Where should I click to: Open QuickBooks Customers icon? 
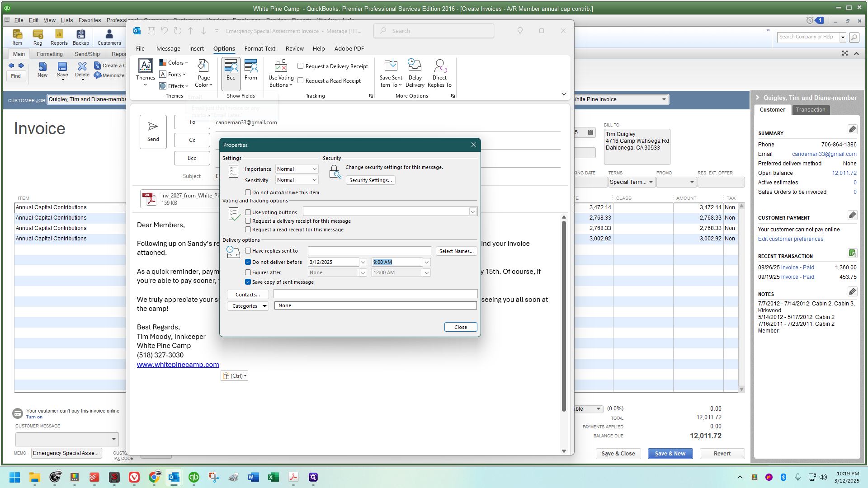[109, 37]
